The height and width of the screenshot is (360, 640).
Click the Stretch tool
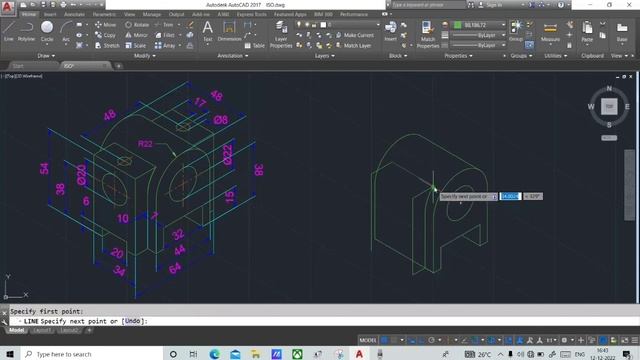[107, 46]
